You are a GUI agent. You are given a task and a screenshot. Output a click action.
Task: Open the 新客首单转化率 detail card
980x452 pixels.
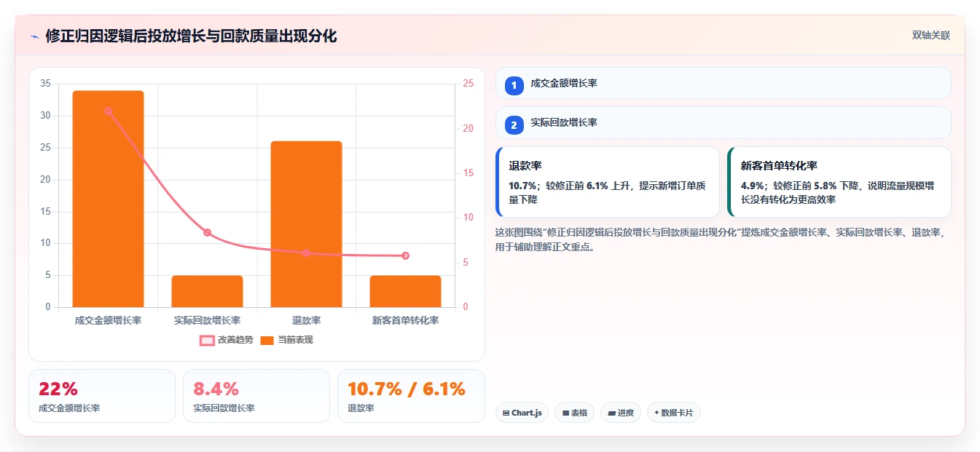point(839,182)
